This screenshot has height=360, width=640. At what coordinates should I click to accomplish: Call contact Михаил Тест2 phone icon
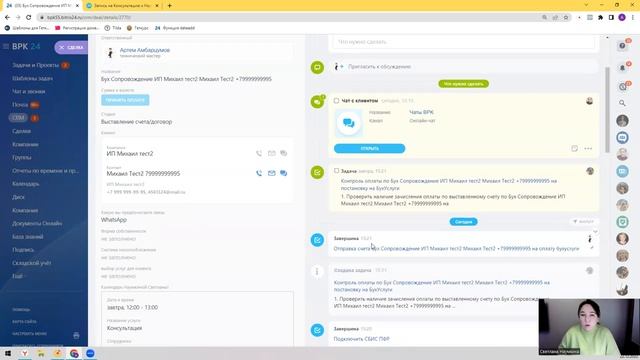click(x=259, y=173)
